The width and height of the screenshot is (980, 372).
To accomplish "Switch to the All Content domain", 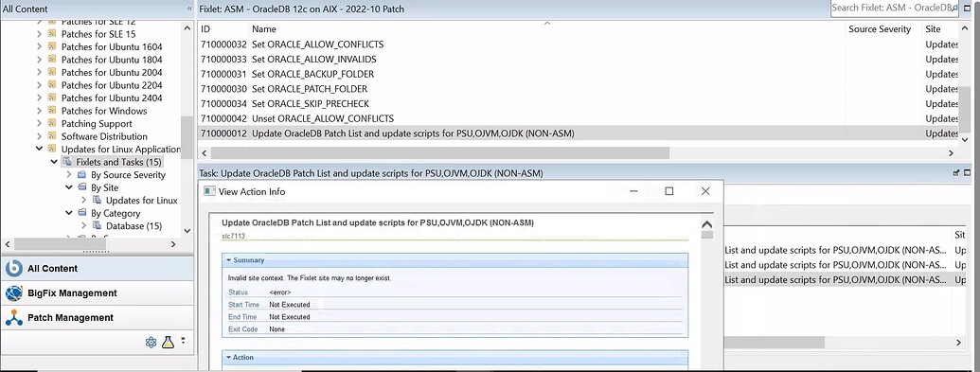I will (x=97, y=268).
